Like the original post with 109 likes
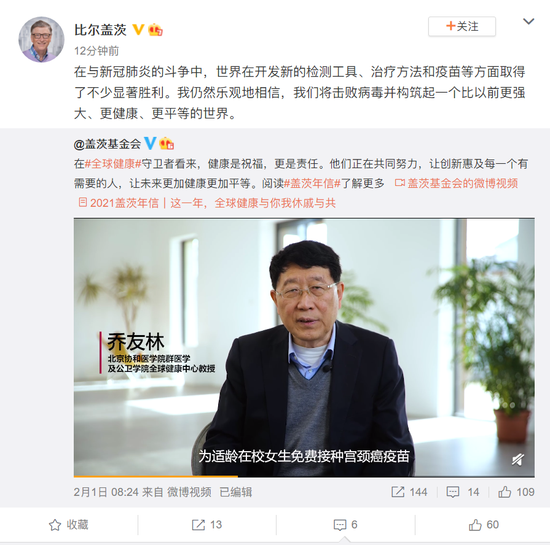 (x=516, y=492)
